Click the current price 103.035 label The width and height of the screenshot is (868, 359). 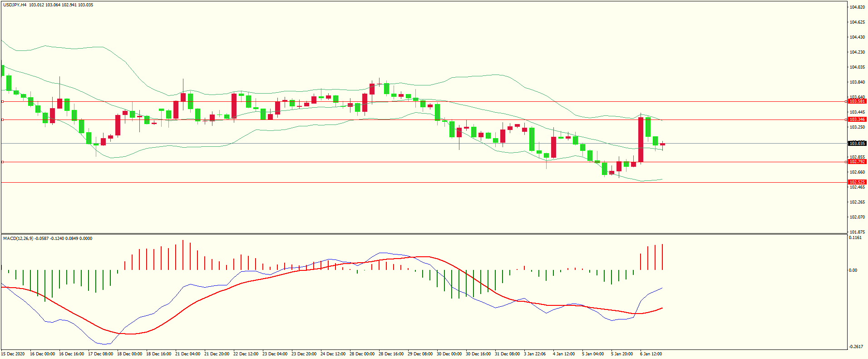tap(857, 144)
